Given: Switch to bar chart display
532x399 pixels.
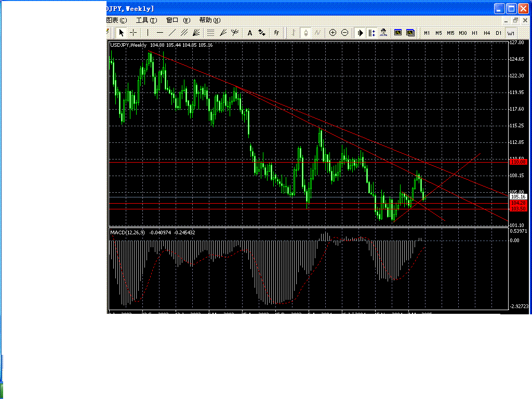Looking at the screenshot, I should (294, 33).
